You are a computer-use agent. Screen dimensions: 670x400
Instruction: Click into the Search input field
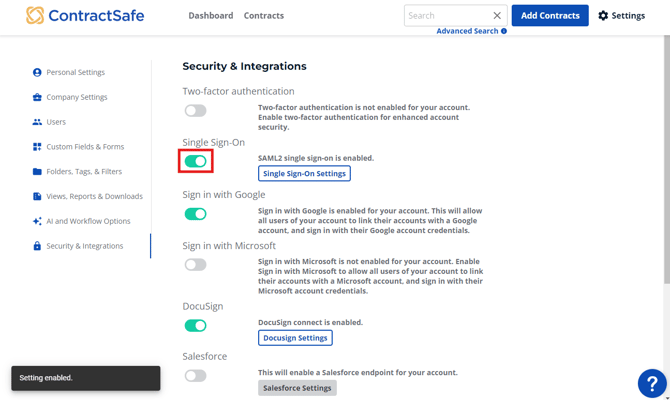[445, 16]
